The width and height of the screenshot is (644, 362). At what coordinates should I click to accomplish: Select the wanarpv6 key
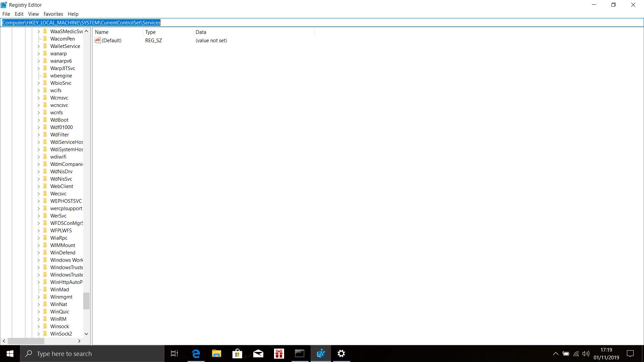61,61
